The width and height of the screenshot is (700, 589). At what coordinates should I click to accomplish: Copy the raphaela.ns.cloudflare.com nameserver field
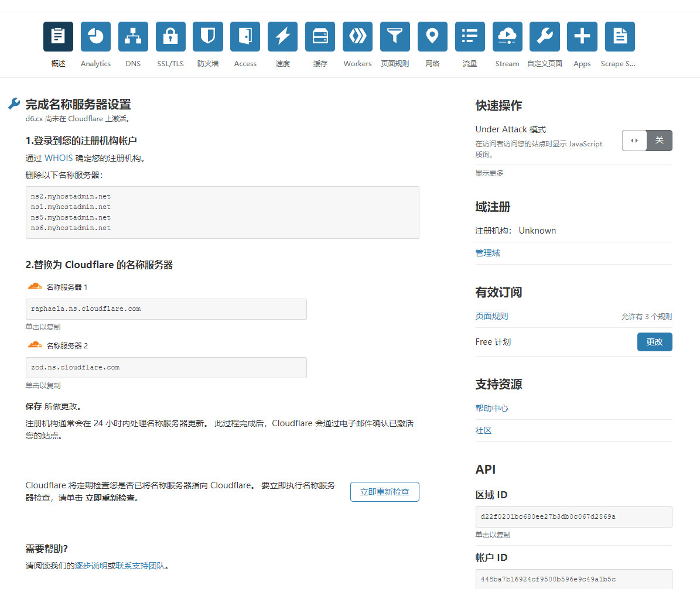point(166,309)
